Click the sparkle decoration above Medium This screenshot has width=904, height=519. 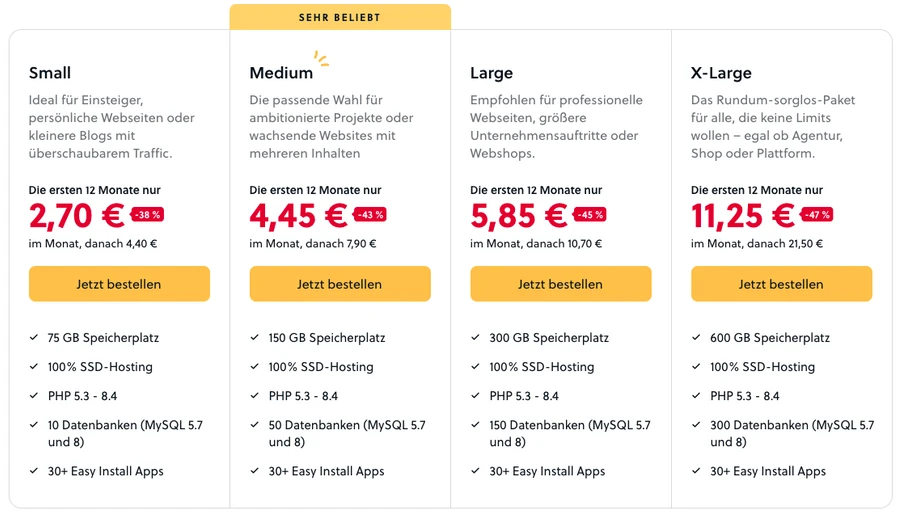click(x=321, y=58)
